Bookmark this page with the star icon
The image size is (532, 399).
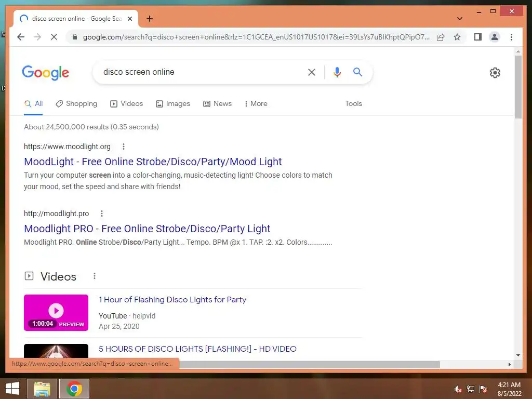click(x=457, y=37)
